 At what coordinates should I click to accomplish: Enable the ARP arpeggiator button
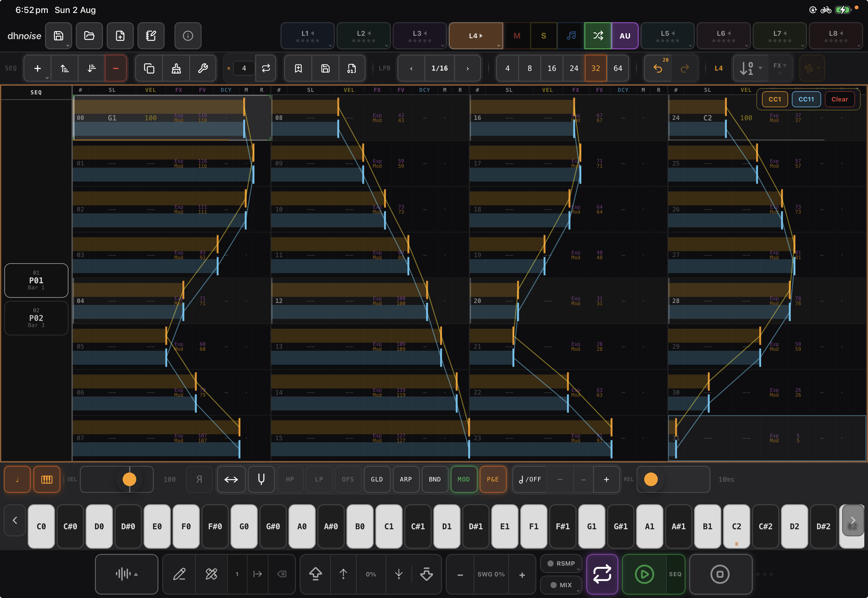[x=406, y=479]
